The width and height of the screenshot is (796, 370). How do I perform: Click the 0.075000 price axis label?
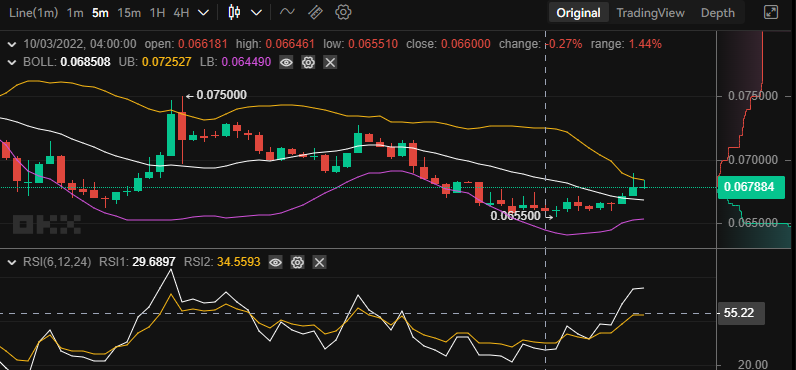coord(753,96)
